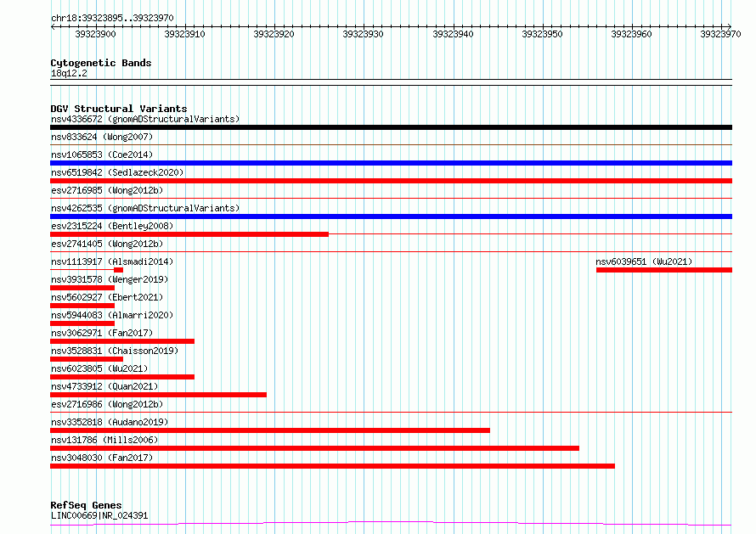Click the red nsv6519842 variant bar

point(391,181)
